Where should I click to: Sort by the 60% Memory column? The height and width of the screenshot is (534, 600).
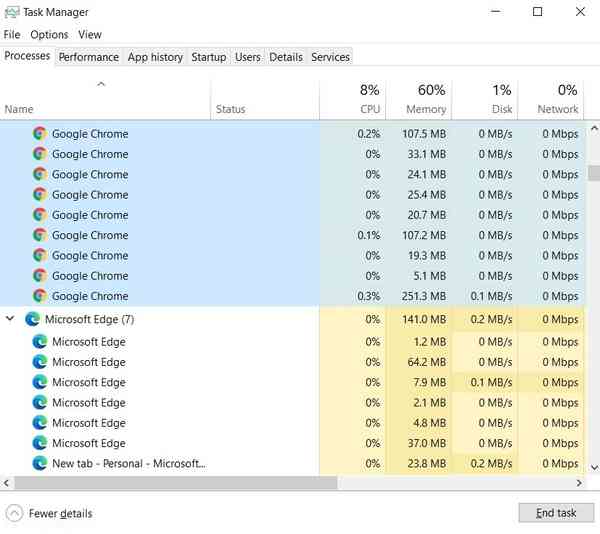pyautogui.click(x=419, y=100)
